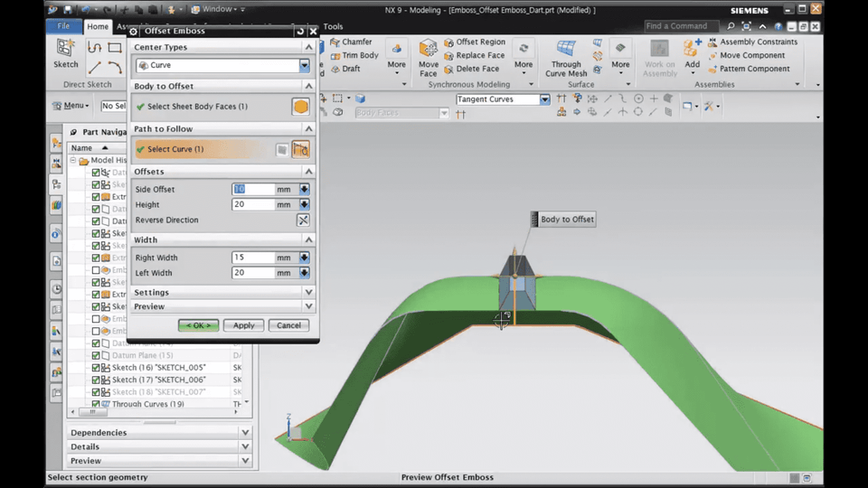Select the Replace Face tool
Screen dimensions: 868x488
475,55
